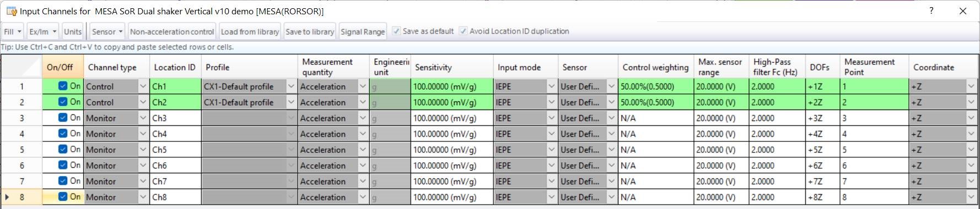The height and width of the screenshot is (209, 980).
Task: Click the help question mark icon
Action: tap(931, 10)
